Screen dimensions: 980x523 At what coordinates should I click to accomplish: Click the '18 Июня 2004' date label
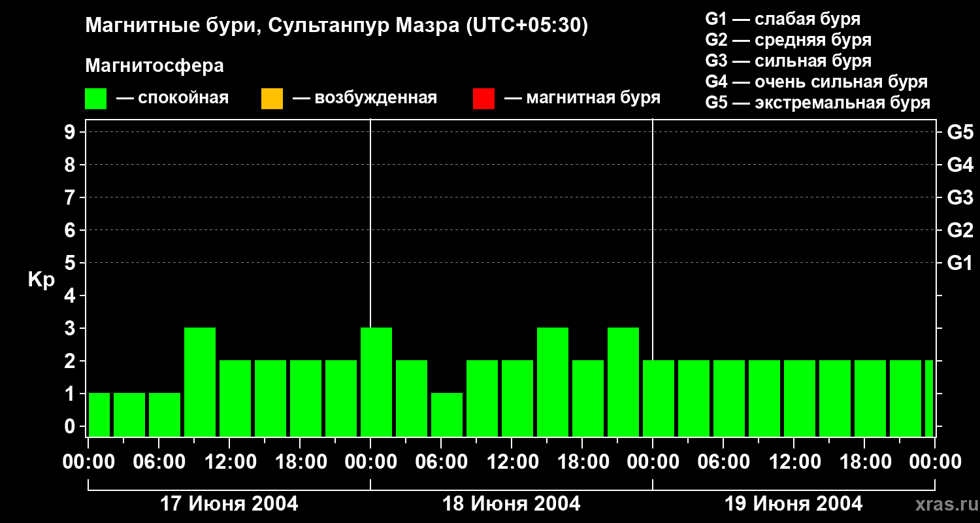point(512,504)
